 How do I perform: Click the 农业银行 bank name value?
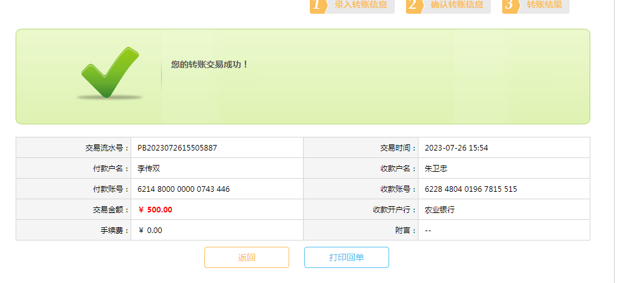pos(440,210)
